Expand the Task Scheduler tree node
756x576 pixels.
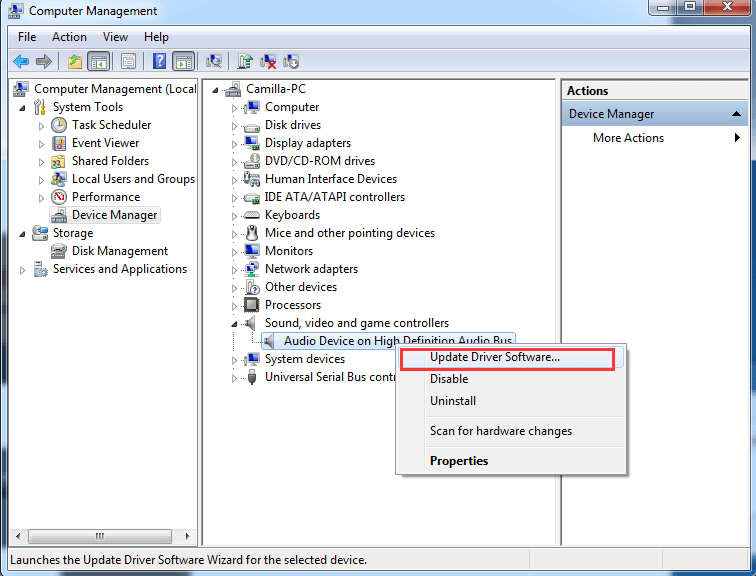pos(41,125)
